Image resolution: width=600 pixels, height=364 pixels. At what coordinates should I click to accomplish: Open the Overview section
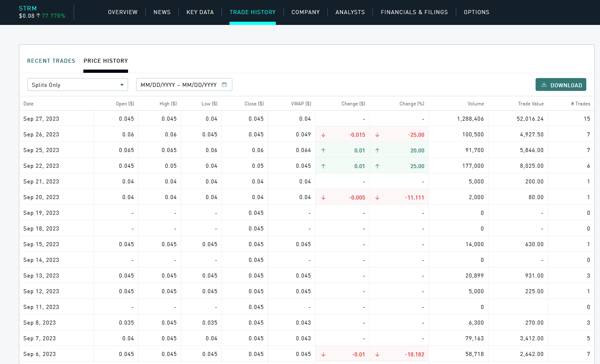pyautogui.click(x=122, y=12)
